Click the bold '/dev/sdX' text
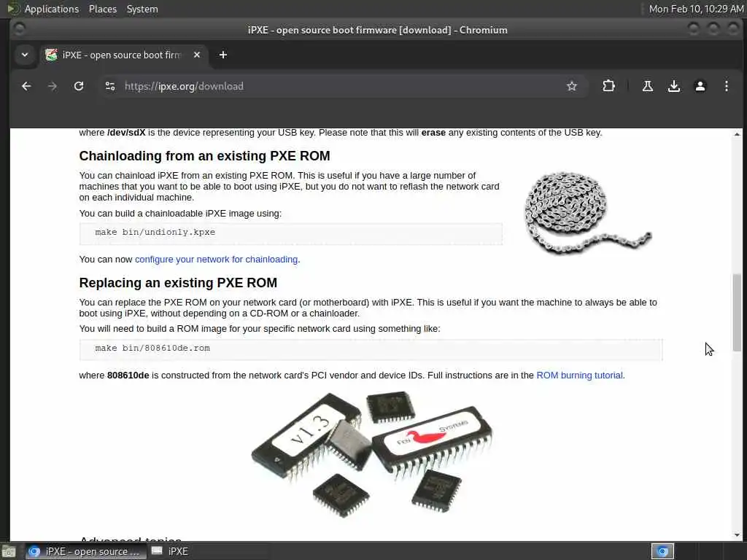 (x=126, y=133)
